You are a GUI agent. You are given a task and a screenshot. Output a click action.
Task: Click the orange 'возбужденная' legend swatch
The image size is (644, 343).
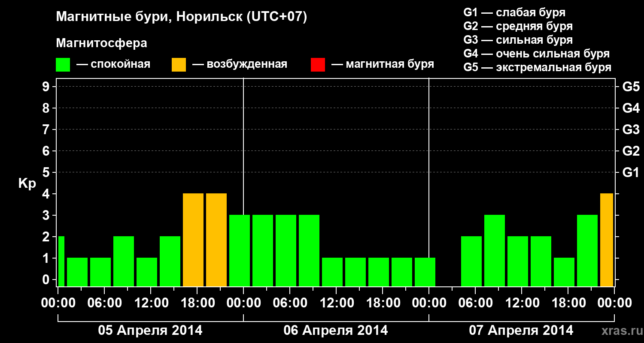(179, 65)
